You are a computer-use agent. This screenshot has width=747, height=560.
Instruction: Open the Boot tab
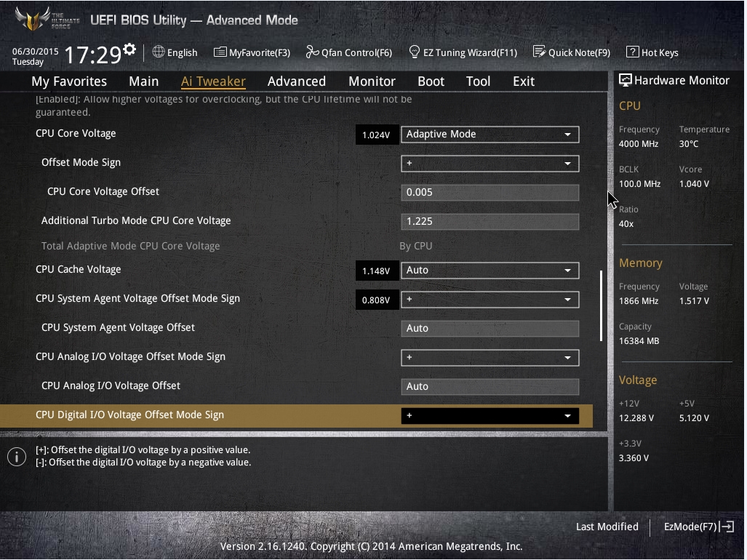[x=431, y=81]
